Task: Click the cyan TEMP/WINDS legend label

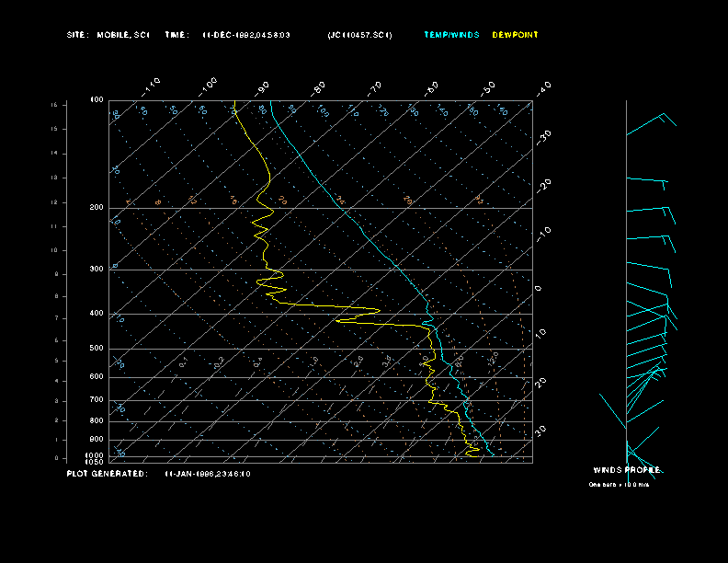Action: pyautogui.click(x=450, y=35)
